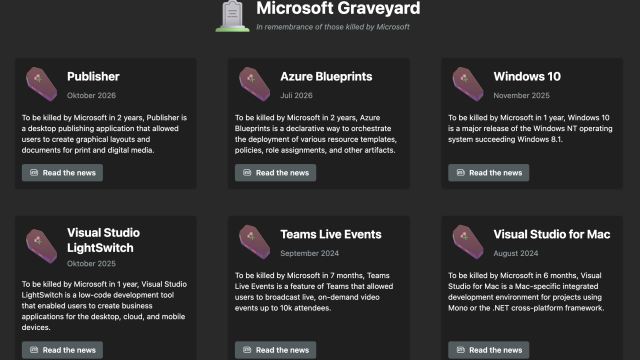Open Read the news for Teams Live Events
The height and width of the screenshot is (360, 640).
coord(276,350)
